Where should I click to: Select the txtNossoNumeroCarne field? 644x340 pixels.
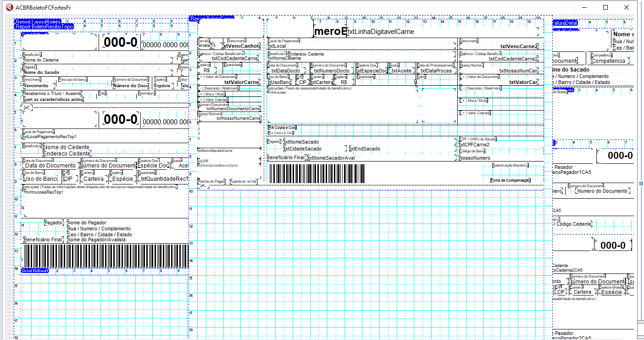(x=238, y=118)
